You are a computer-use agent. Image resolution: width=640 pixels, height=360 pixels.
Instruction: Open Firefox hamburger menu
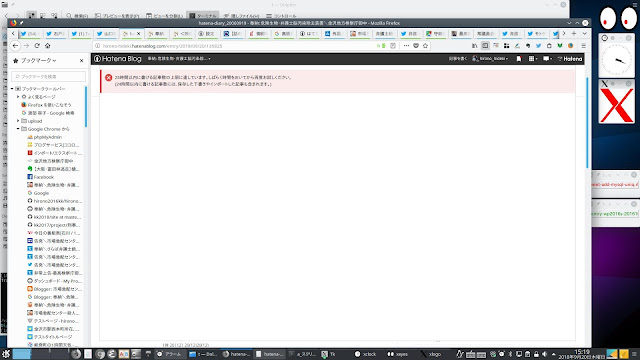[x=584, y=46]
